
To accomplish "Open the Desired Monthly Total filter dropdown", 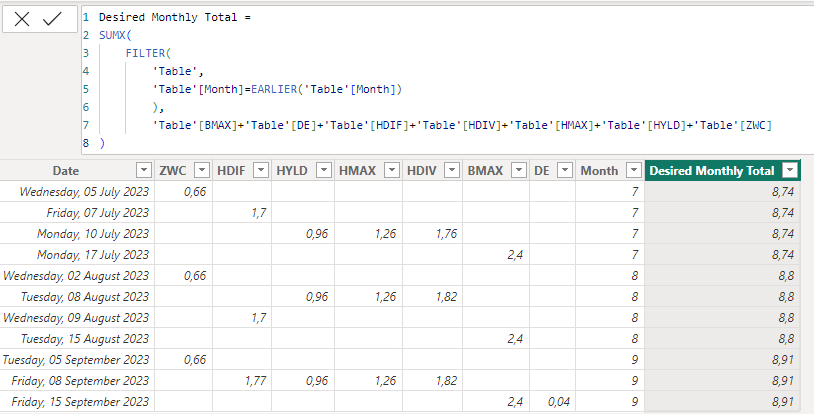I will tap(790, 170).
